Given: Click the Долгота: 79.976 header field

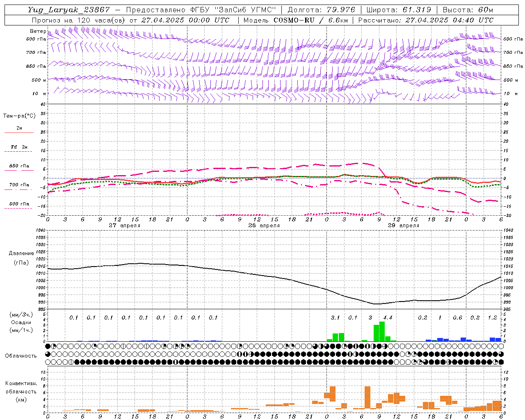Looking at the screenshot, I should 321,10.
